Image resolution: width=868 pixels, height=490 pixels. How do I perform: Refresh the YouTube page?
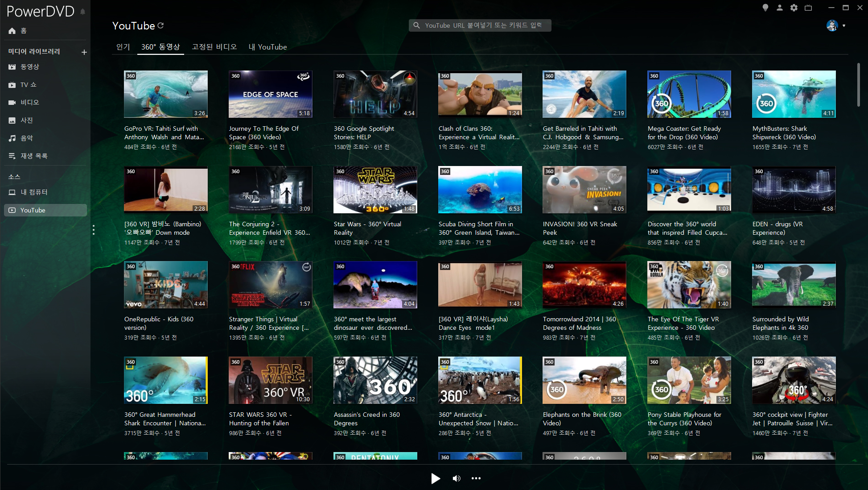[x=160, y=25]
